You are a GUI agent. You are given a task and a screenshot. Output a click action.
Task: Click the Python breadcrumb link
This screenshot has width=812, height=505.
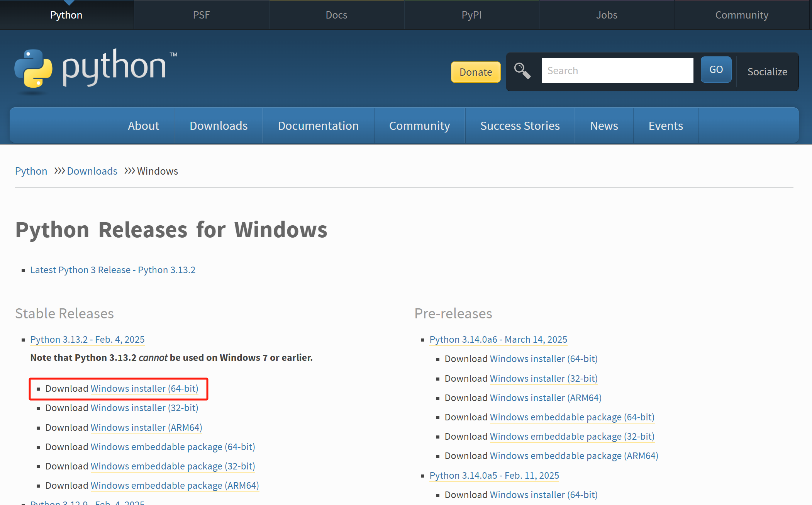pyautogui.click(x=31, y=171)
